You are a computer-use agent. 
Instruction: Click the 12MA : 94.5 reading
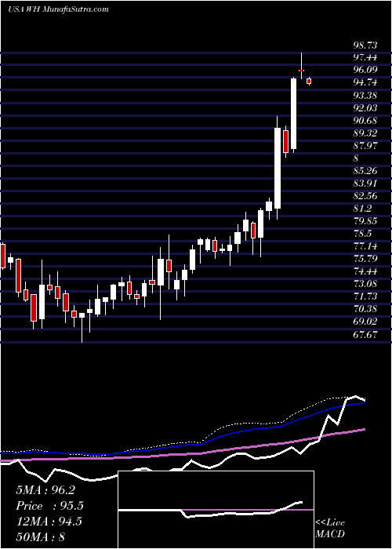click(49, 522)
